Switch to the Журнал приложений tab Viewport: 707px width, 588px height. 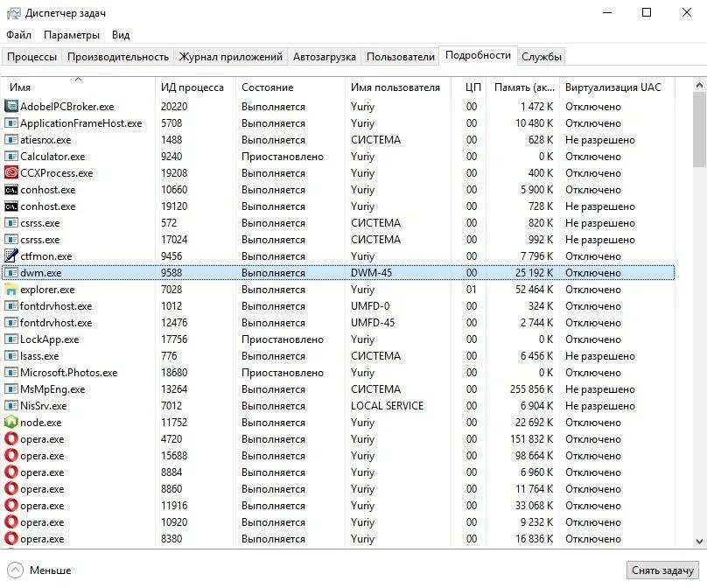click(x=231, y=57)
